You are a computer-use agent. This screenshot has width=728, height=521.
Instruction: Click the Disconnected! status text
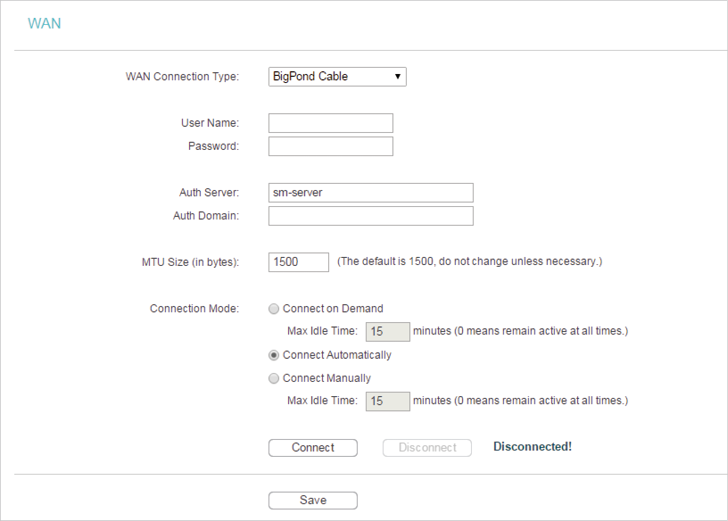tap(533, 447)
